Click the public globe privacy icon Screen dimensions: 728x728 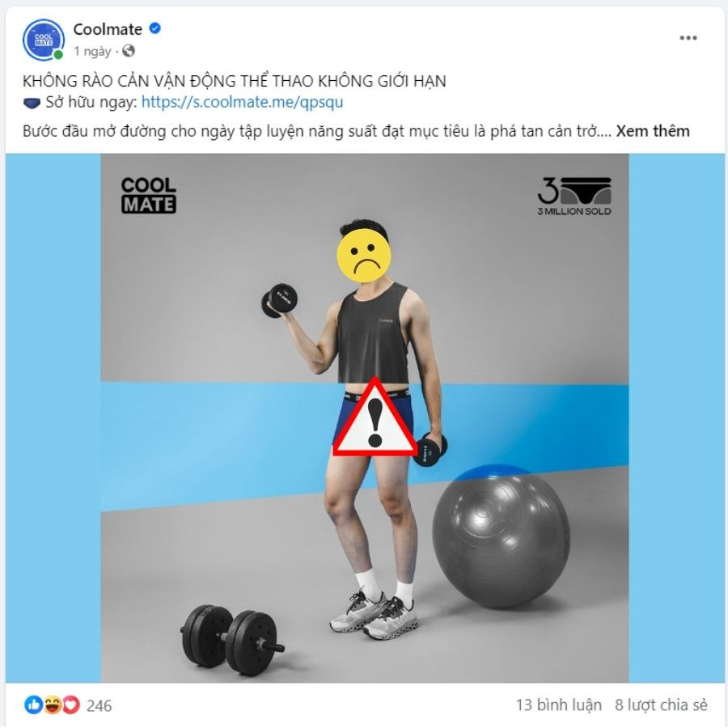coord(129,51)
